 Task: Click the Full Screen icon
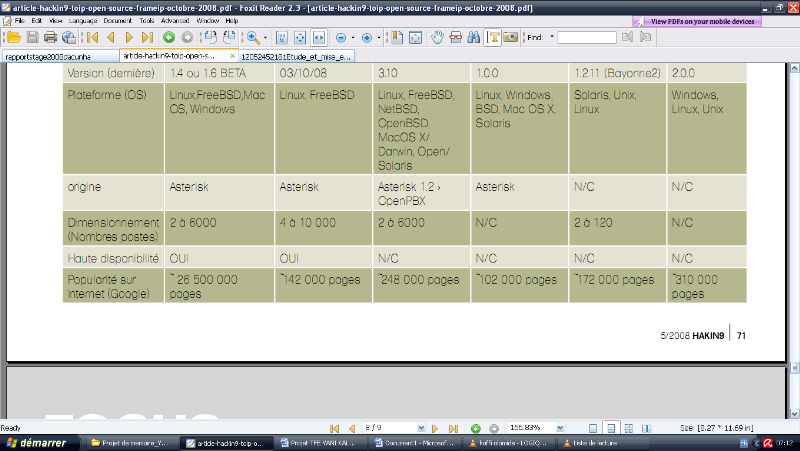tap(415, 37)
